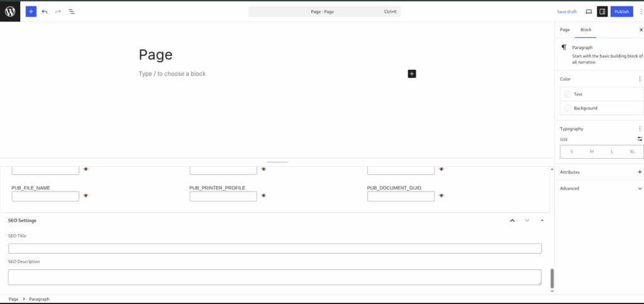Select font size S
The height and width of the screenshot is (304, 644).
tap(571, 152)
